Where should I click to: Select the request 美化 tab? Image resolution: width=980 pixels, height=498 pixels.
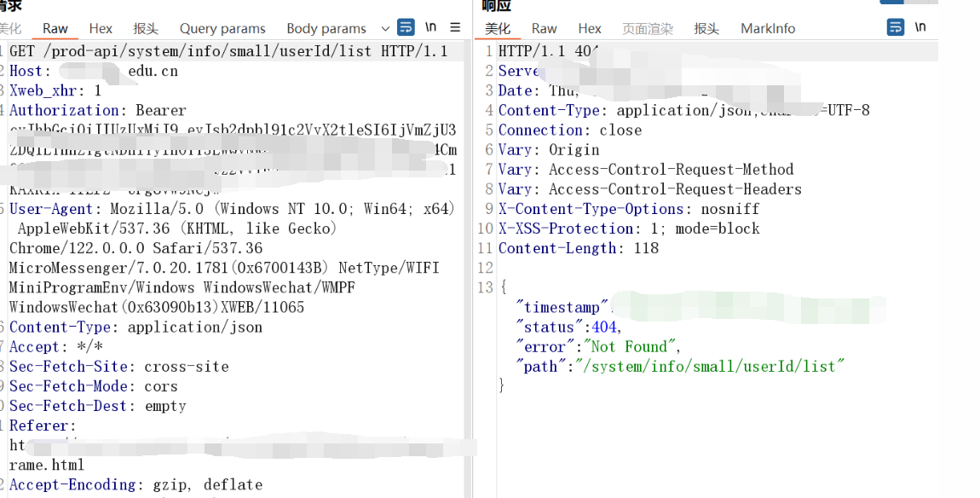[x=11, y=28]
